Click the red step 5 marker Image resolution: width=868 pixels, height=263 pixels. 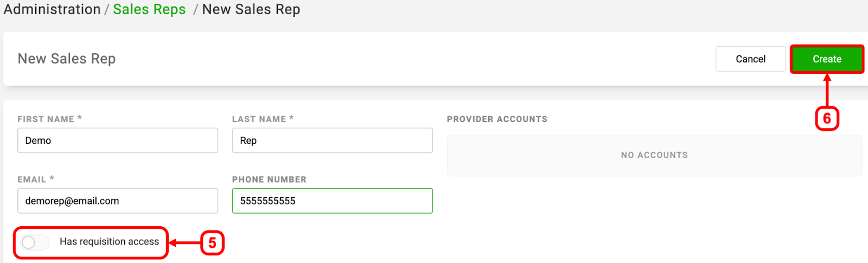(212, 243)
